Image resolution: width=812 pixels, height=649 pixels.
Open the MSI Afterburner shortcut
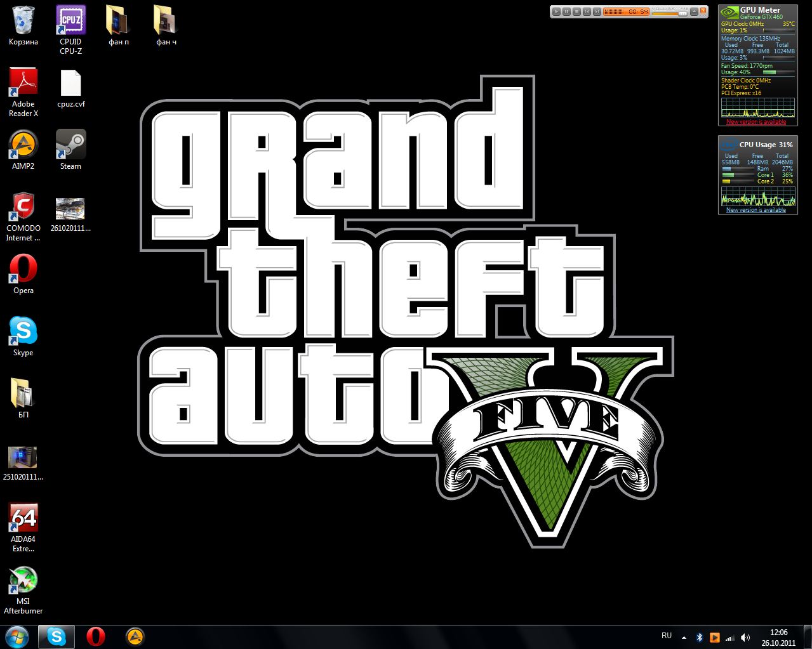(23, 580)
